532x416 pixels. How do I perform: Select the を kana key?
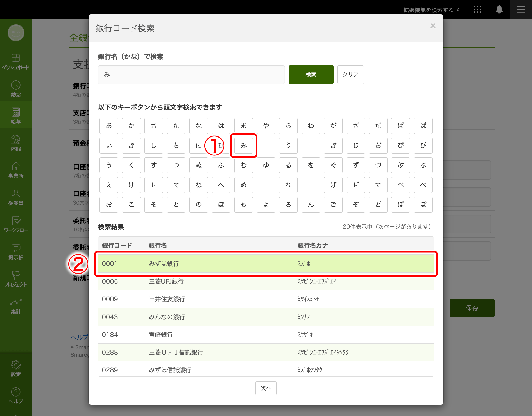(311, 165)
